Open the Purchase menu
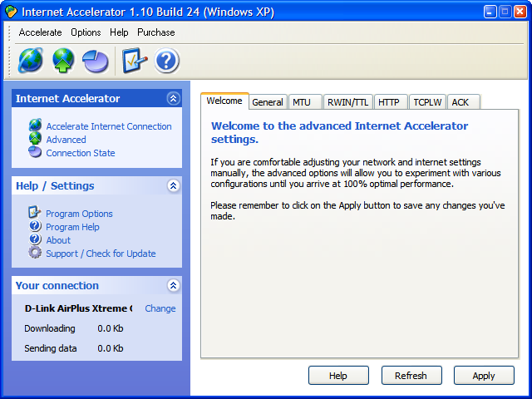The image size is (532, 399). click(x=156, y=32)
